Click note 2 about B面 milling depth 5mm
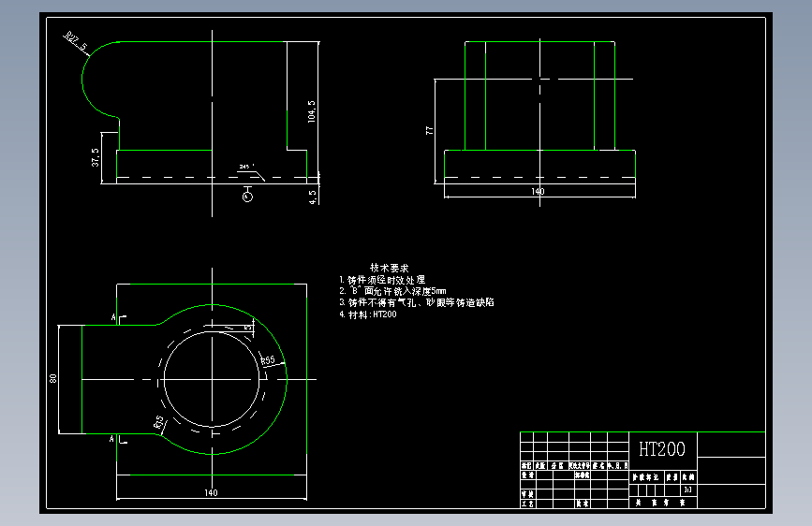The image size is (812, 526). (392, 291)
